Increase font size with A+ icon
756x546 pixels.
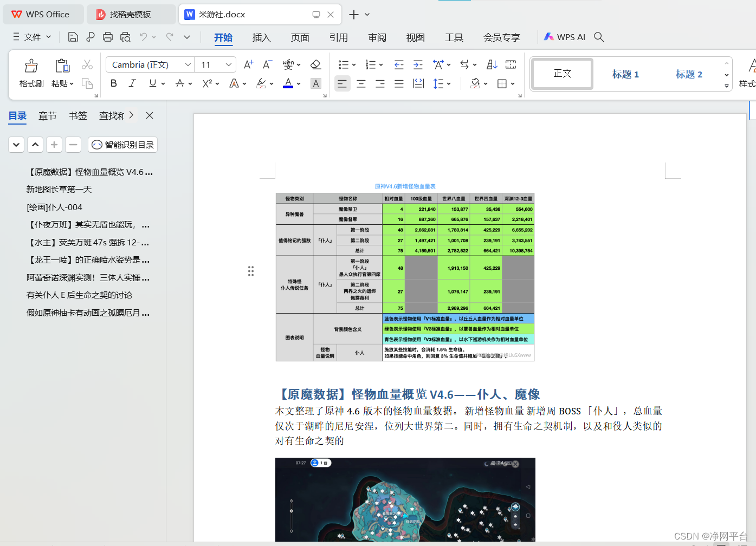[248, 65]
